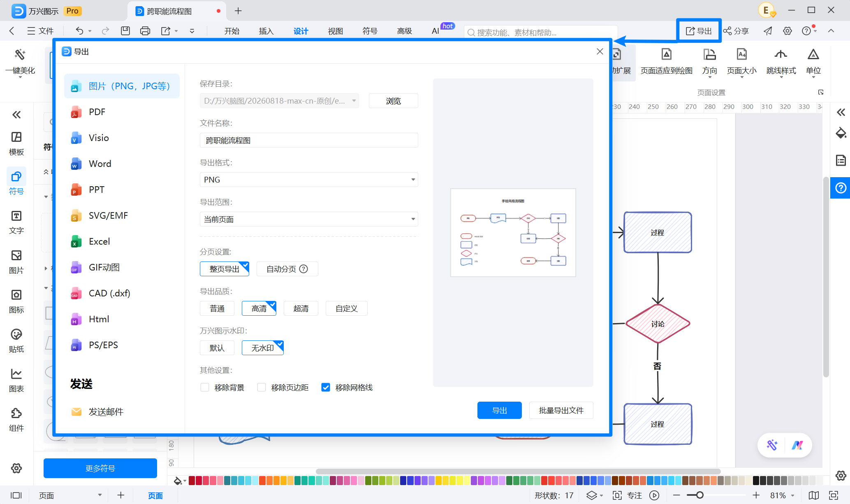Click the print icon in the toolbar
The height and width of the screenshot is (504, 850).
click(x=145, y=31)
